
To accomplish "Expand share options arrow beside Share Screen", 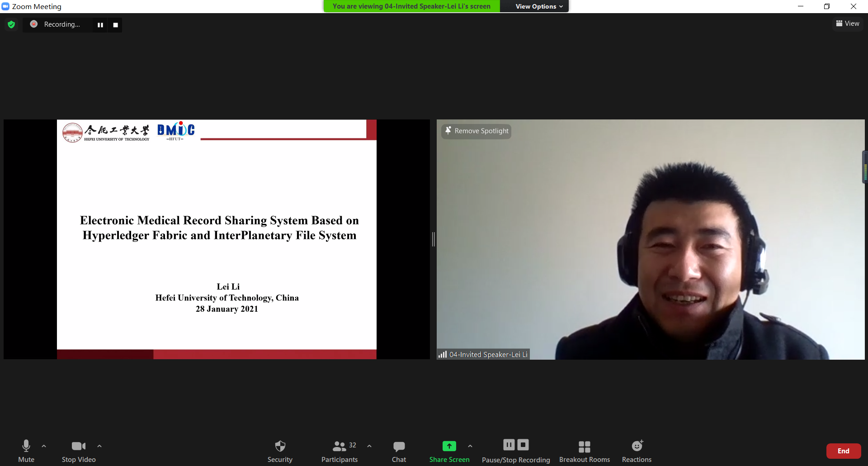I will tap(470, 446).
